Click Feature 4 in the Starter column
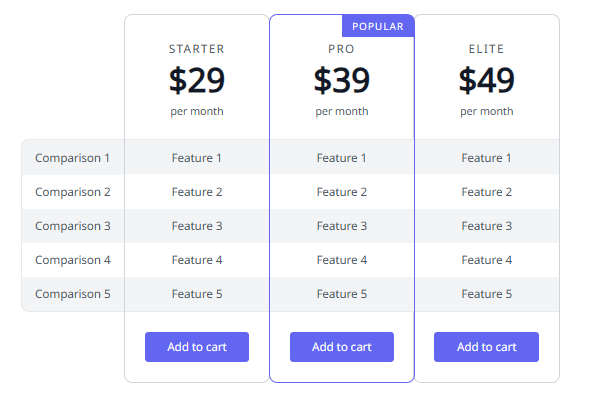 197,260
